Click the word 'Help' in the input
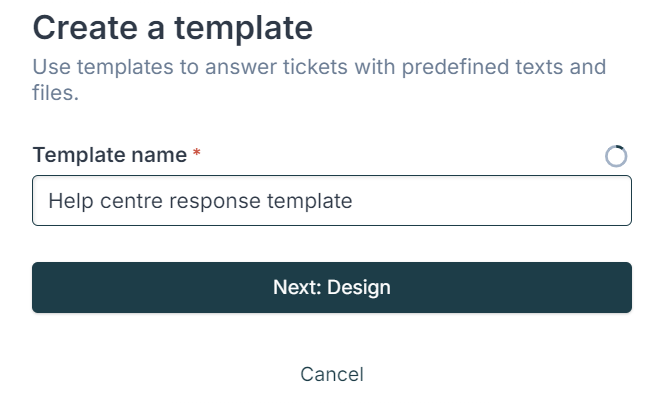Image resolution: width=649 pixels, height=404 pixels. 71,201
